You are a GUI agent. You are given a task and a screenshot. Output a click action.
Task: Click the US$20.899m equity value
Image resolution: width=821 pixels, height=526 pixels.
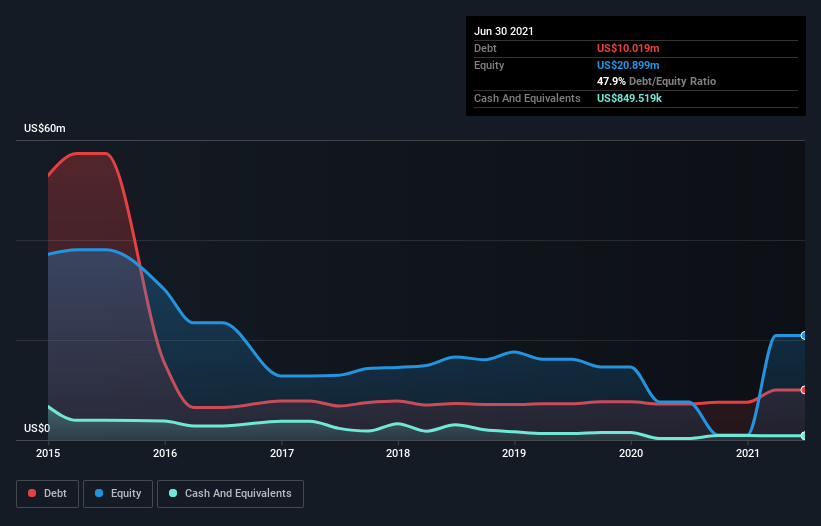click(628, 65)
